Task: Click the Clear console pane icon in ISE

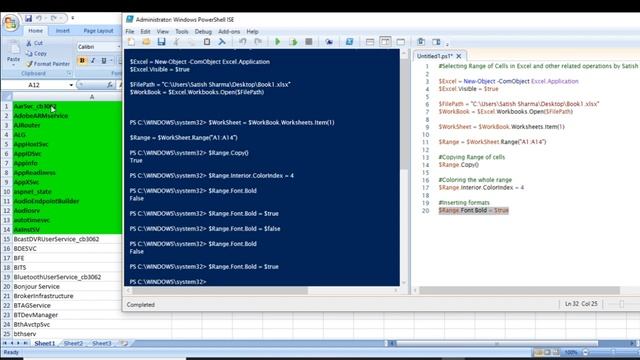Action: (222, 42)
